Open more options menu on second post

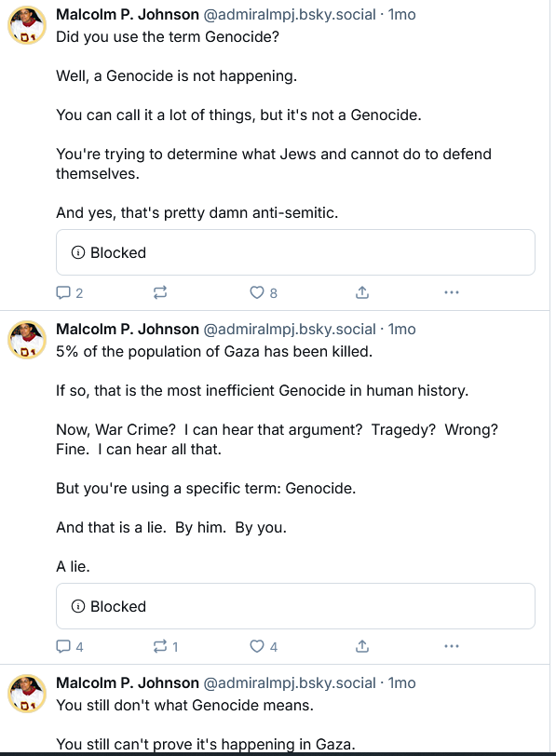coord(452,646)
